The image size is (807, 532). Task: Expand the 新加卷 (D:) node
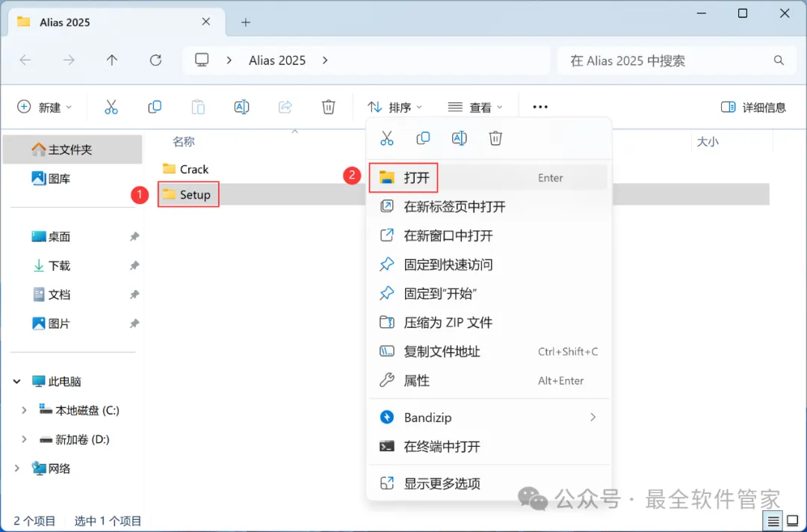click(x=24, y=439)
